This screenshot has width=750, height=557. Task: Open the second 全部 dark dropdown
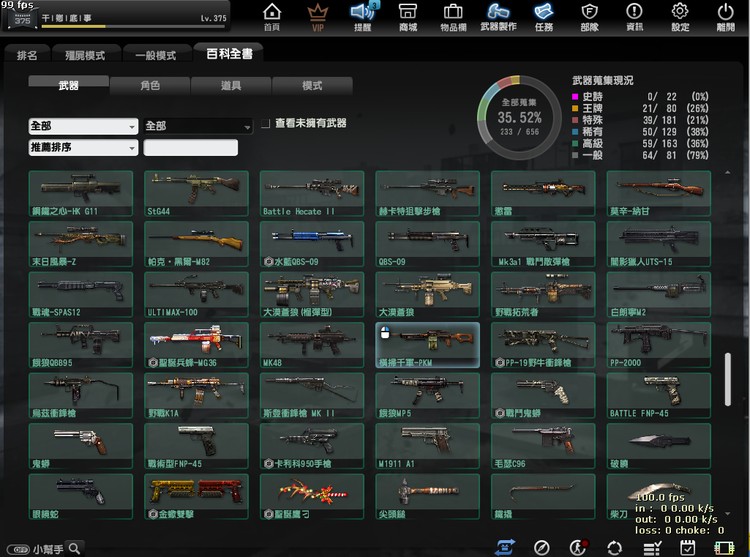click(198, 126)
